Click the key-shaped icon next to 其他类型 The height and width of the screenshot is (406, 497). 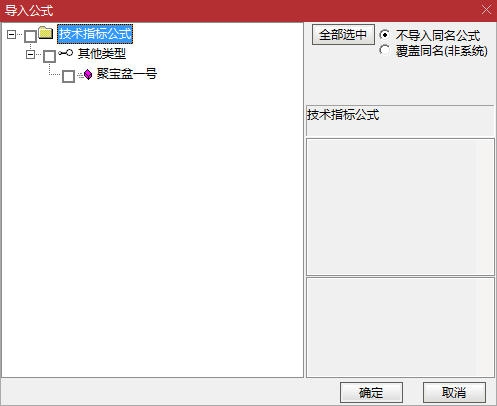click(x=65, y=53)
